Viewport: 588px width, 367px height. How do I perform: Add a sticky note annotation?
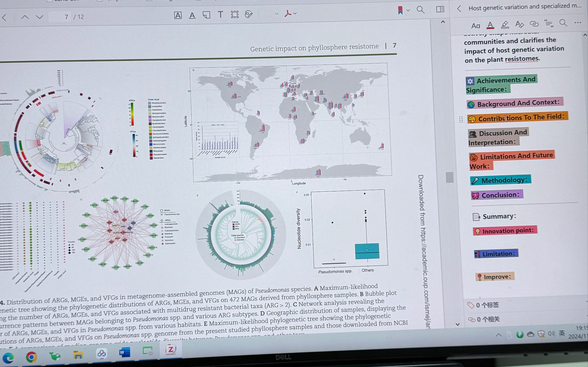click(x=206, y=15)
